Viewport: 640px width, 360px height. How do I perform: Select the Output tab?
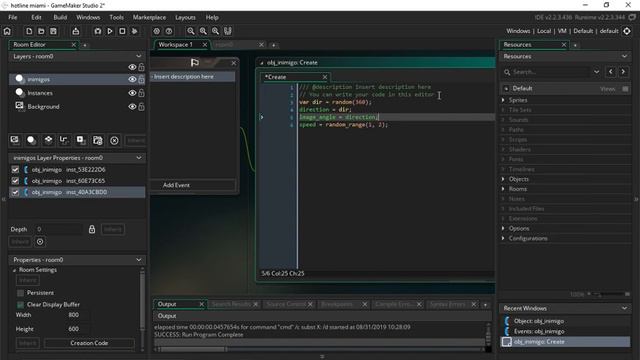point(167,304)
